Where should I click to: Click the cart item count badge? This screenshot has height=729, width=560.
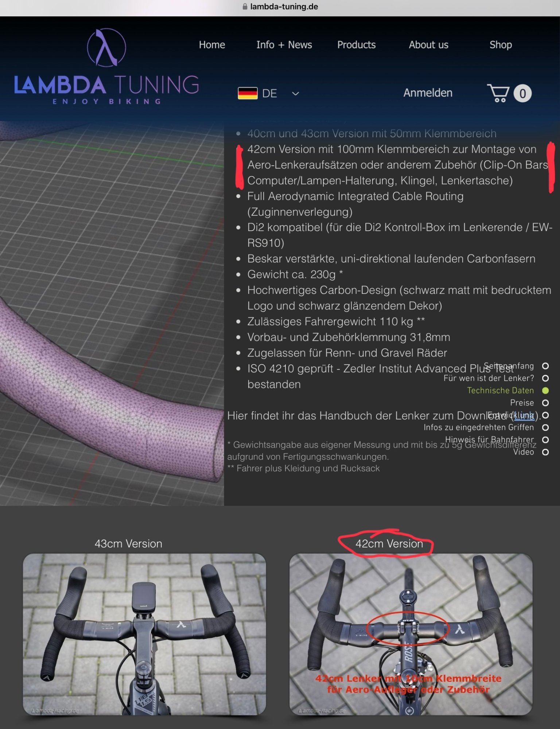pos(522,94)
